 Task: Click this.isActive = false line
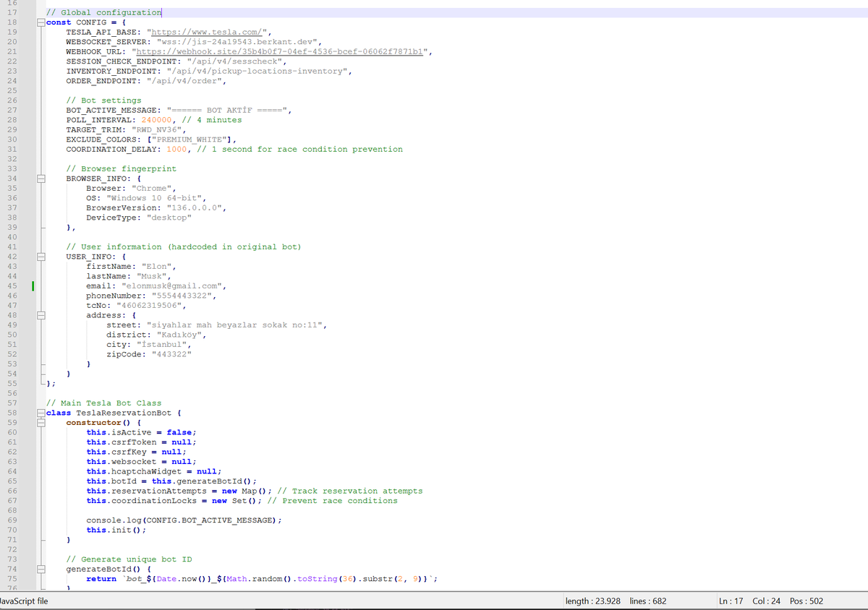click(x=141, y=432)
